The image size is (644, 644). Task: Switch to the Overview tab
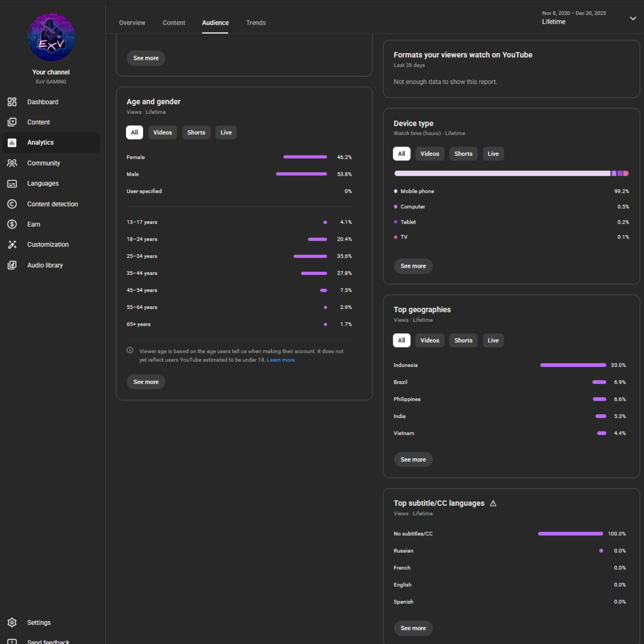132,23
